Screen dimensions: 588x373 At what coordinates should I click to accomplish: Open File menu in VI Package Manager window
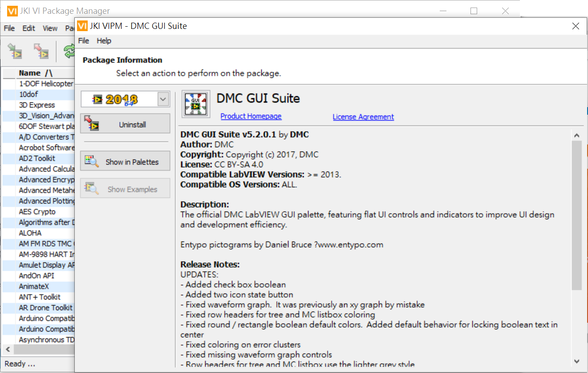point(9,28)
